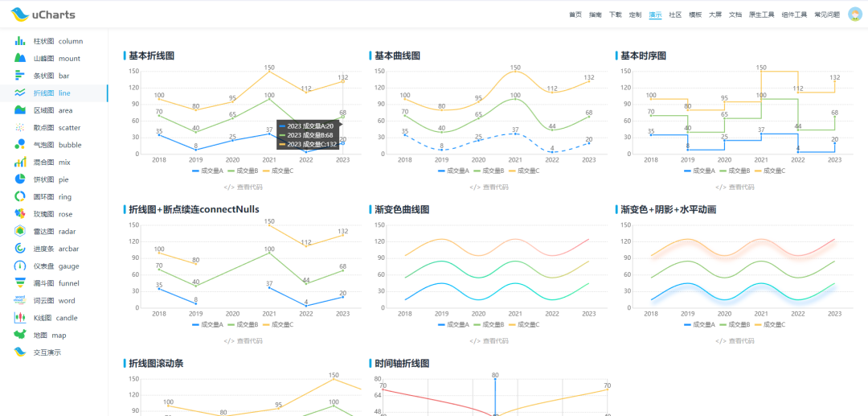This screenshot has width=868, height=416.
Task: Open the 饼状图 pie chart icon
Action: [20, 179]
